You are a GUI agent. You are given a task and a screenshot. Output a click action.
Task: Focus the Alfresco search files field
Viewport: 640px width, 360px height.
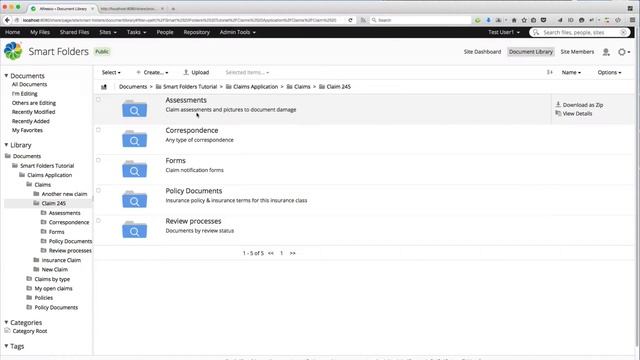pyautogui.click(x=579, y=32)
